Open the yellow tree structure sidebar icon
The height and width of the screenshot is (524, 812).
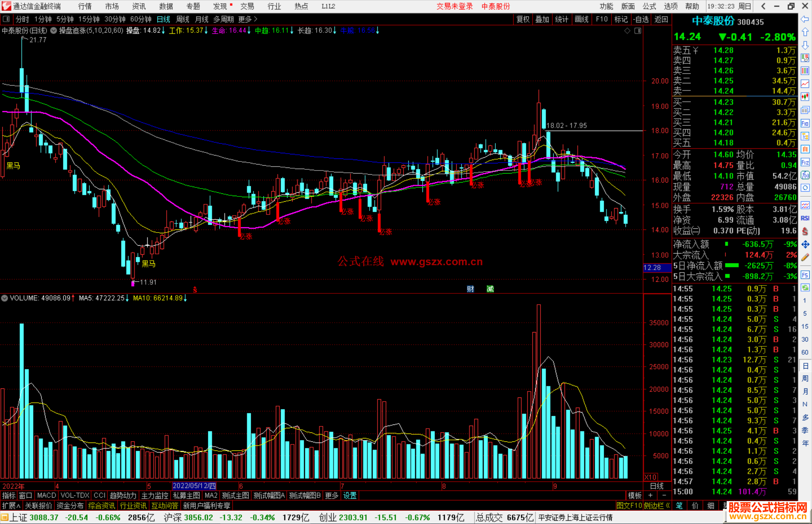tap(805, 136)
